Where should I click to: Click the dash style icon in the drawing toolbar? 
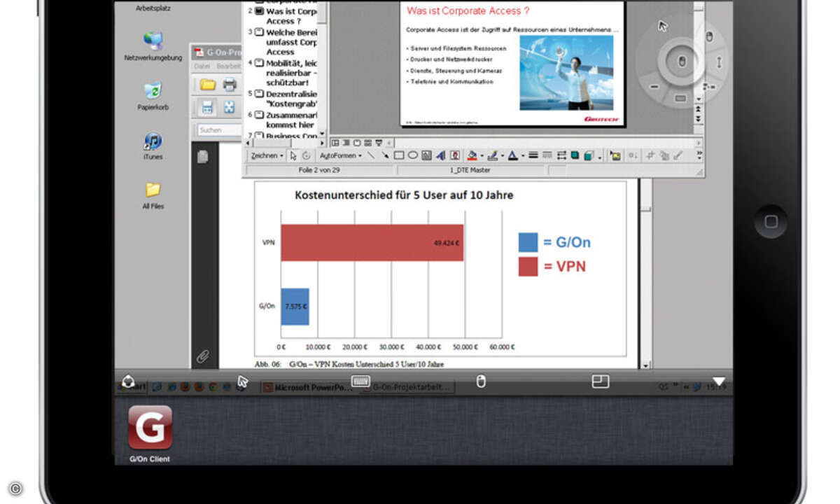(x=547, y=155)
